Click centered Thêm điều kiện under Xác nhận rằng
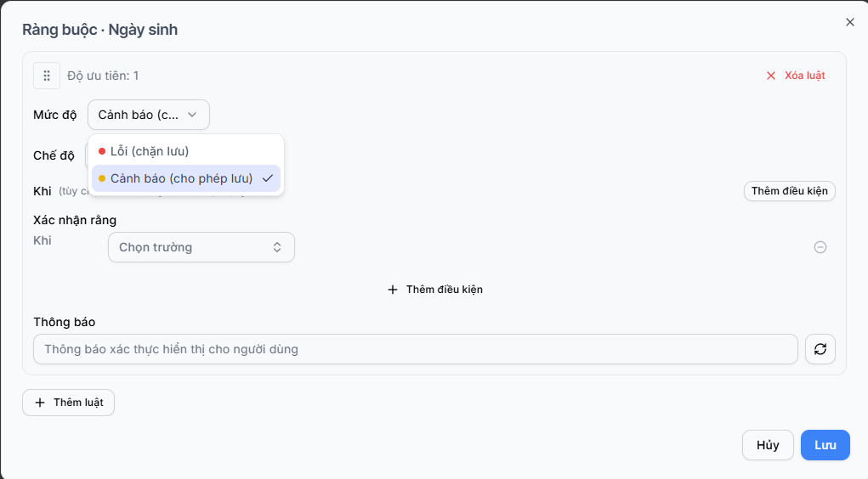 click(435, 290)
